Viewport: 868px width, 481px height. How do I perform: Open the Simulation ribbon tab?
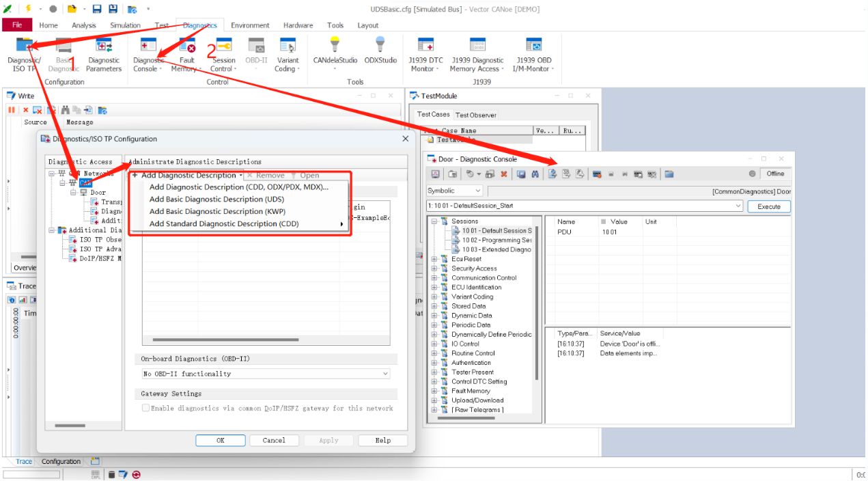pos(125,25)
